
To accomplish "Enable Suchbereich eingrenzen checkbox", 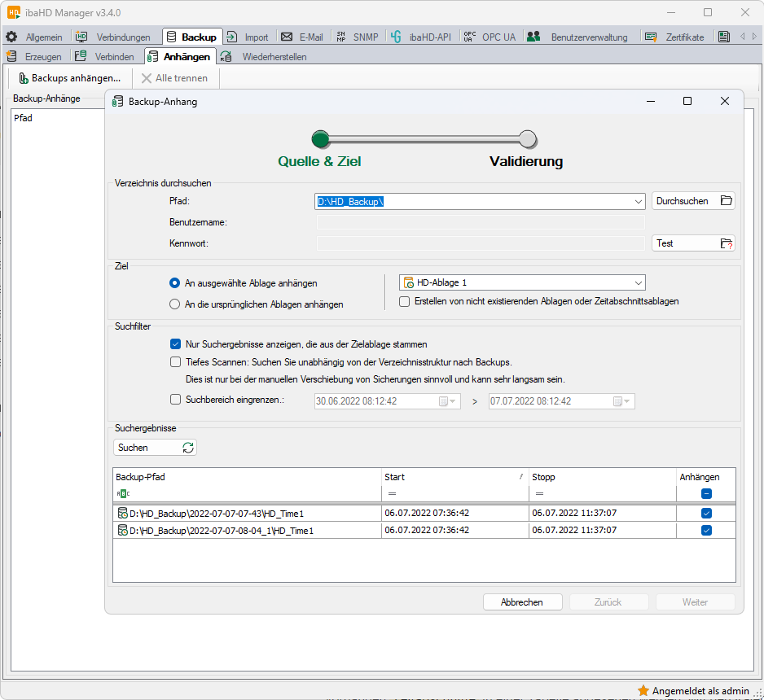I will click(x=175, y=400).
